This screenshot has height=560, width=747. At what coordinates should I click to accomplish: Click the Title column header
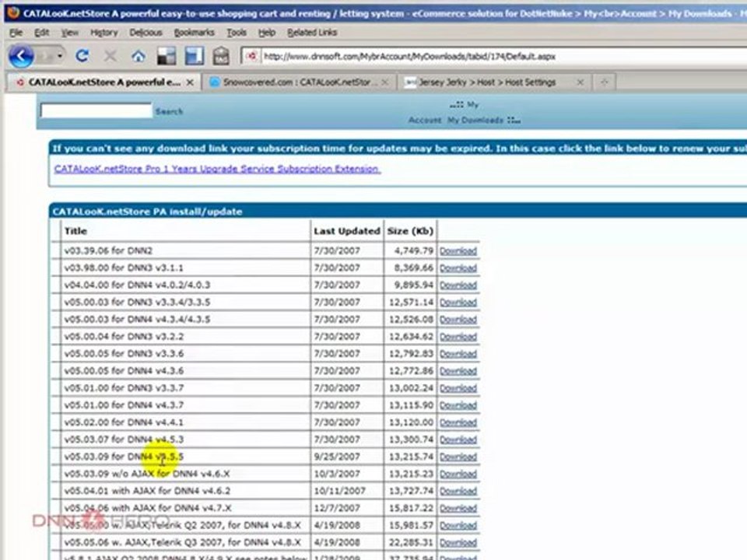pos(75,231)
